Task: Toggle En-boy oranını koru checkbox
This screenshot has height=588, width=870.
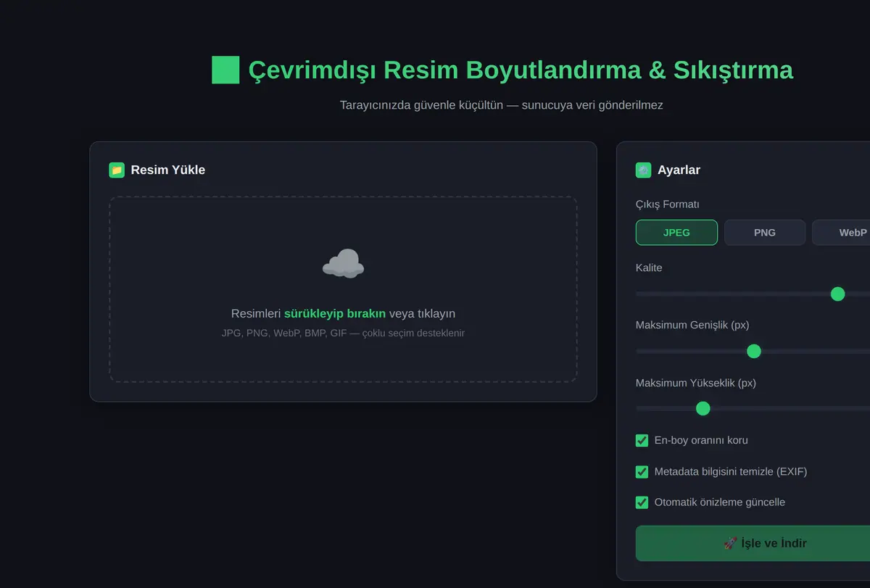Action: point(642,440)
